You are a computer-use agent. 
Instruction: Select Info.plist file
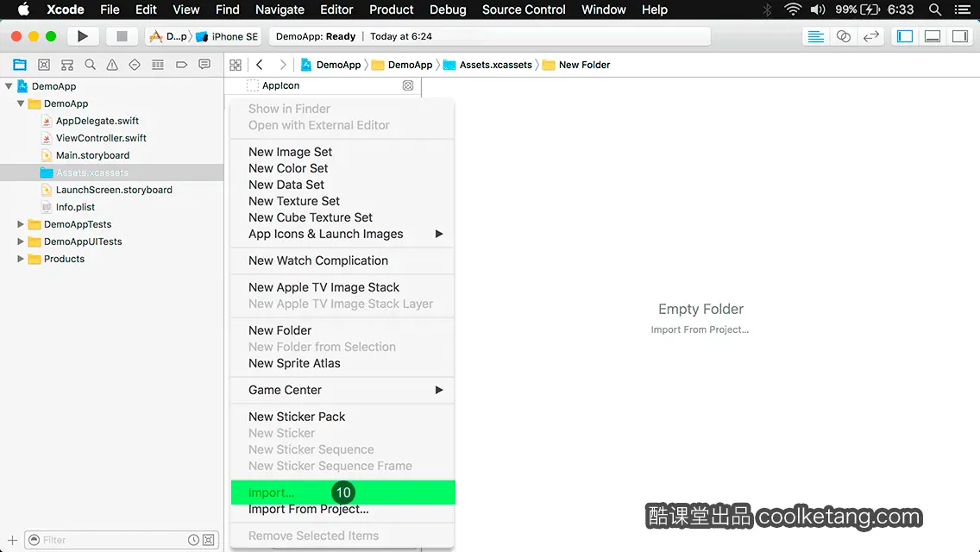coord(75,207)
